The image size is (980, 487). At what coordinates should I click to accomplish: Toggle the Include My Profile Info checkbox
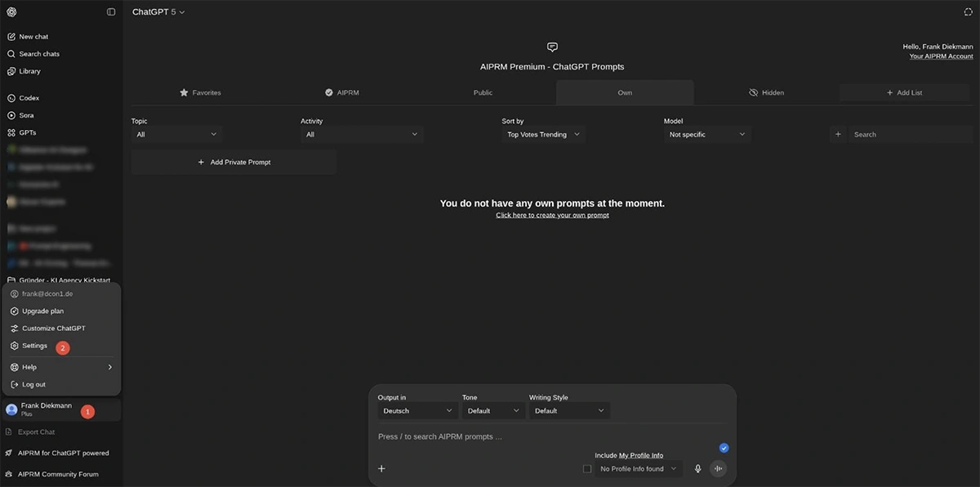(x=587, y=468)
